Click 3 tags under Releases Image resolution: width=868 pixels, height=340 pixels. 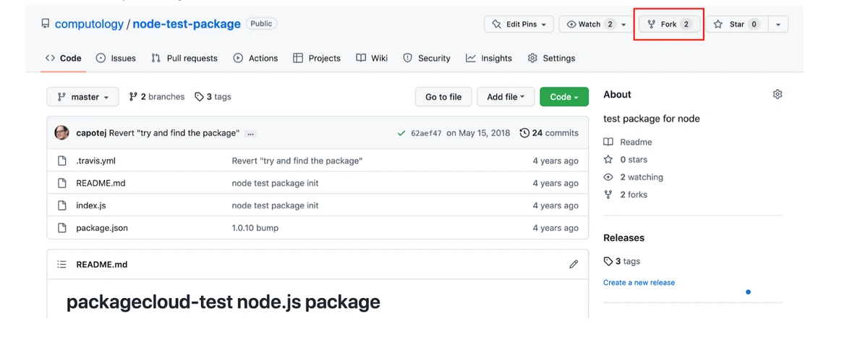point(622,261)
